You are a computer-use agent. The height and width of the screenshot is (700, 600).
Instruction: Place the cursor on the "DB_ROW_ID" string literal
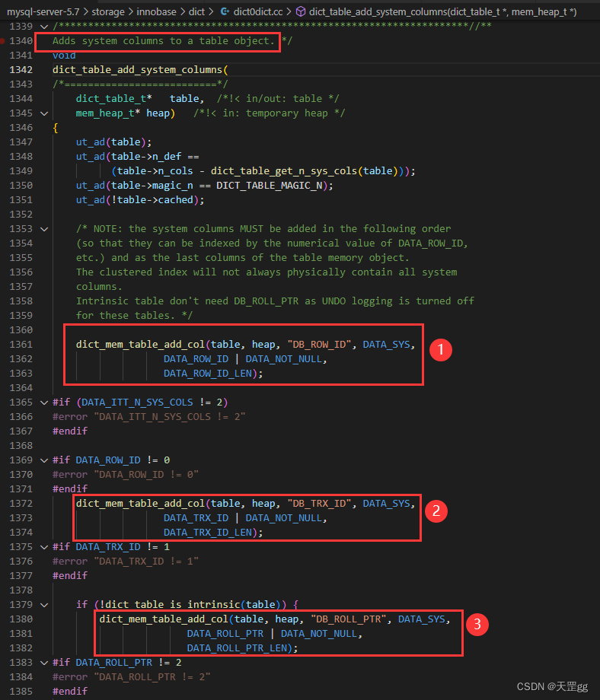point(319,344)
